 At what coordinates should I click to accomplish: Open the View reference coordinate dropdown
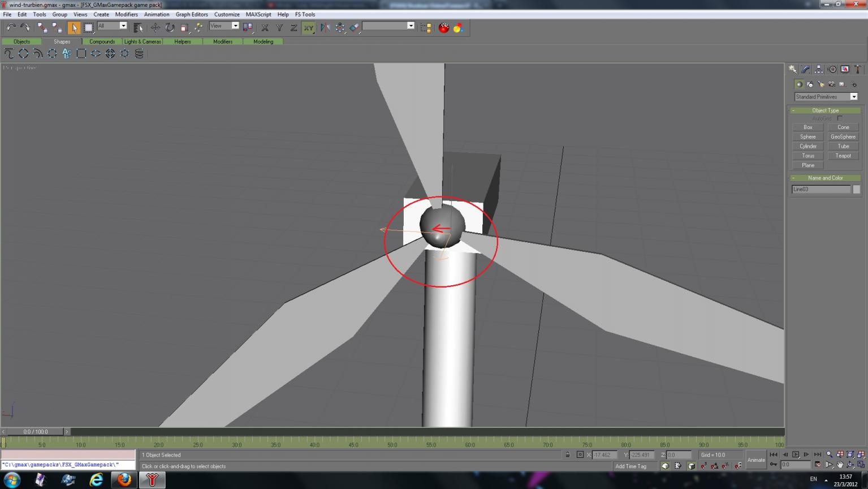pyautogui.click(x=224, y=26)
